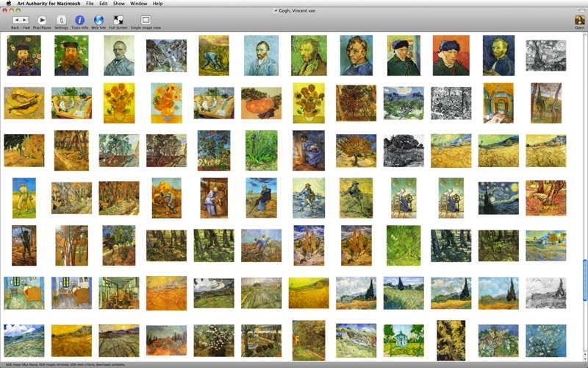Open the small chapel in green garden thumbnail
Image resolution: width=588 pixels, height=368 pixels.
[404, 341]
